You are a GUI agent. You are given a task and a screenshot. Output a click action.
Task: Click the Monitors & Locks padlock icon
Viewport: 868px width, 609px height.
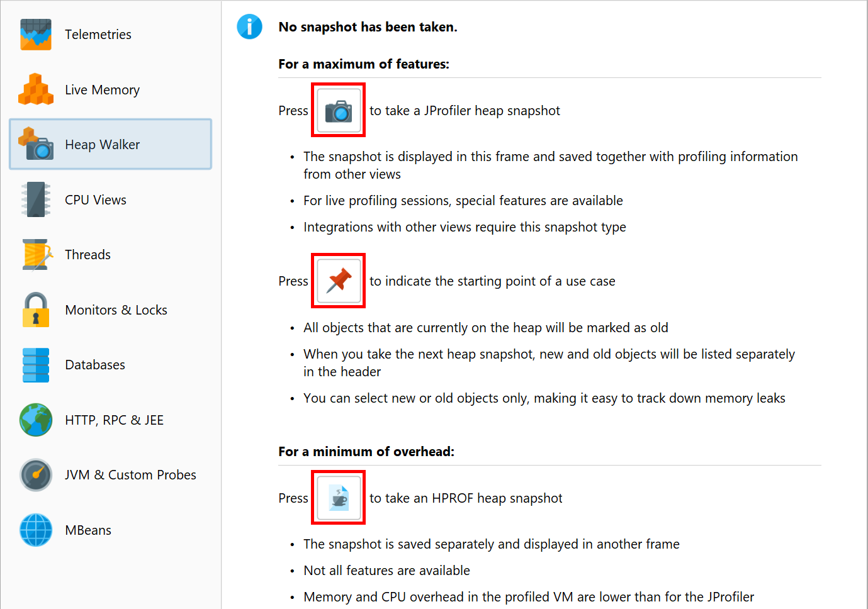point(36,310)
